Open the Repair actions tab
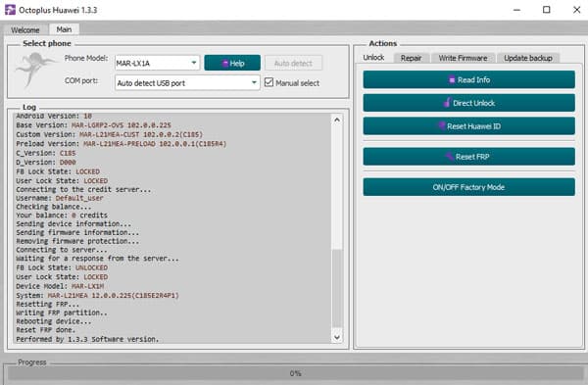This screenshot has width=588, height=385. [x=411, y=58]
